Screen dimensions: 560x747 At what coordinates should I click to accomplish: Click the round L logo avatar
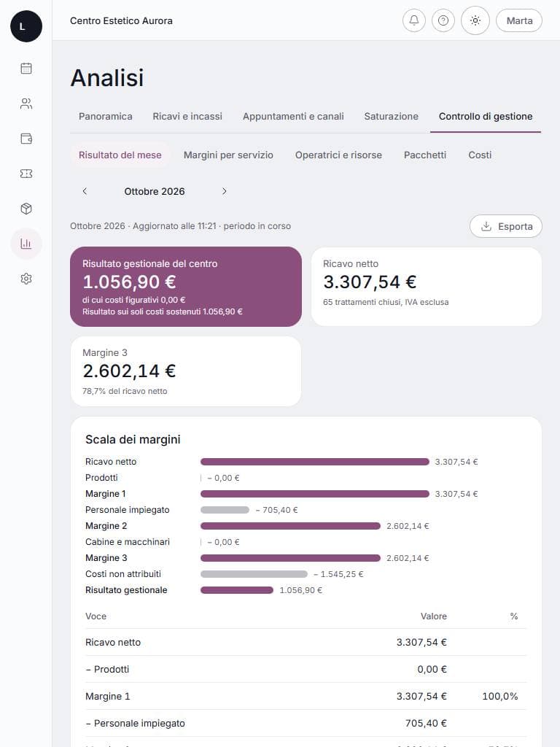click(26, 26)
